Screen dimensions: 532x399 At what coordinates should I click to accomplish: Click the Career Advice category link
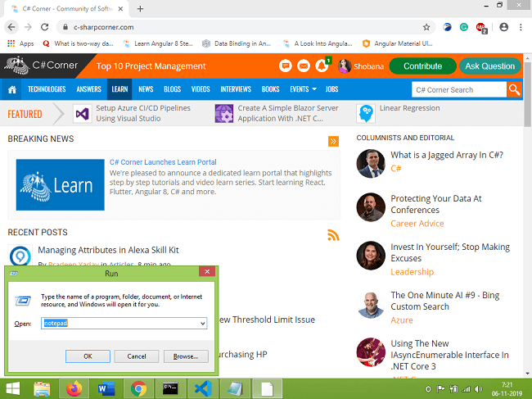pos(417,224)
